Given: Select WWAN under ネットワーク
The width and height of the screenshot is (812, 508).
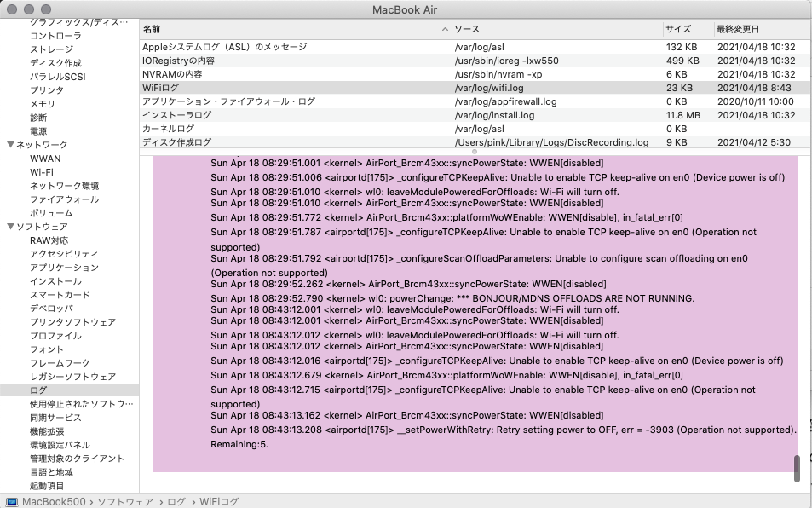Looking at the screenshot, I should [x=45, y=159].
